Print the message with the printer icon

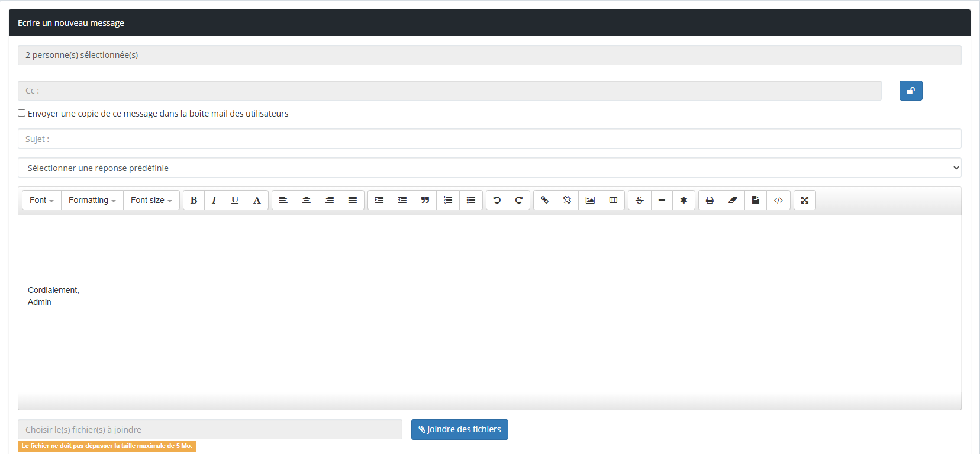pos(710,200)
